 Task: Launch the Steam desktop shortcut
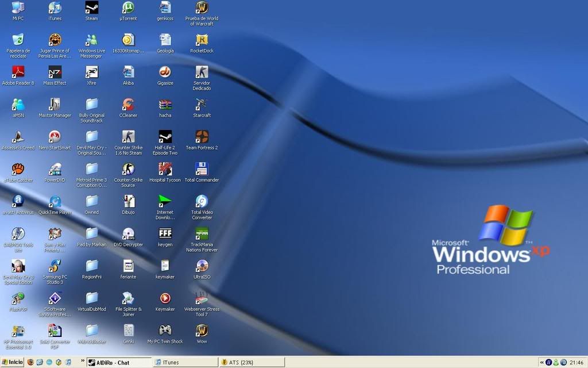(91, 11)
